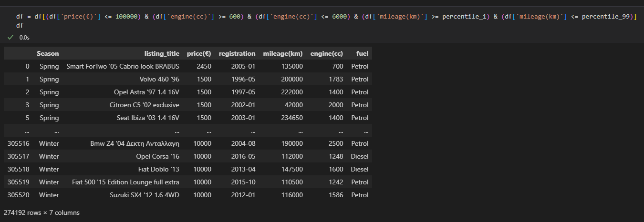Click mileage value 147500

[x=291, y=169]
